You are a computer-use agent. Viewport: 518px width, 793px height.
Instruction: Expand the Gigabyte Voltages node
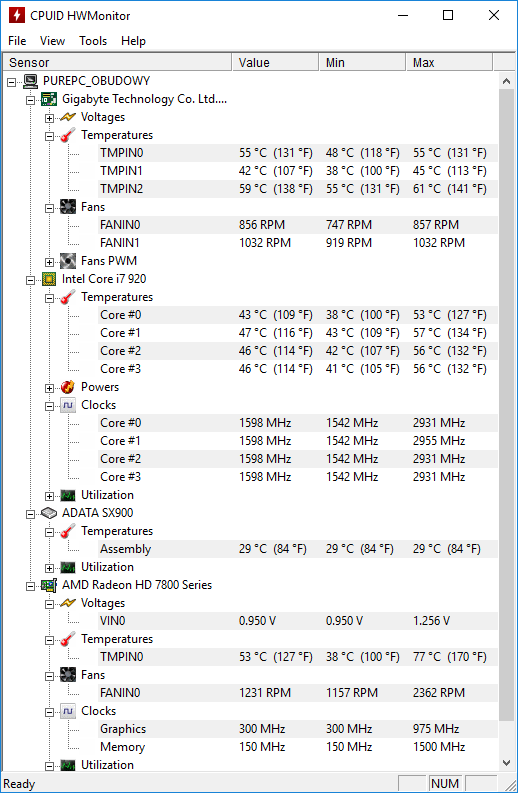point(49,118)
